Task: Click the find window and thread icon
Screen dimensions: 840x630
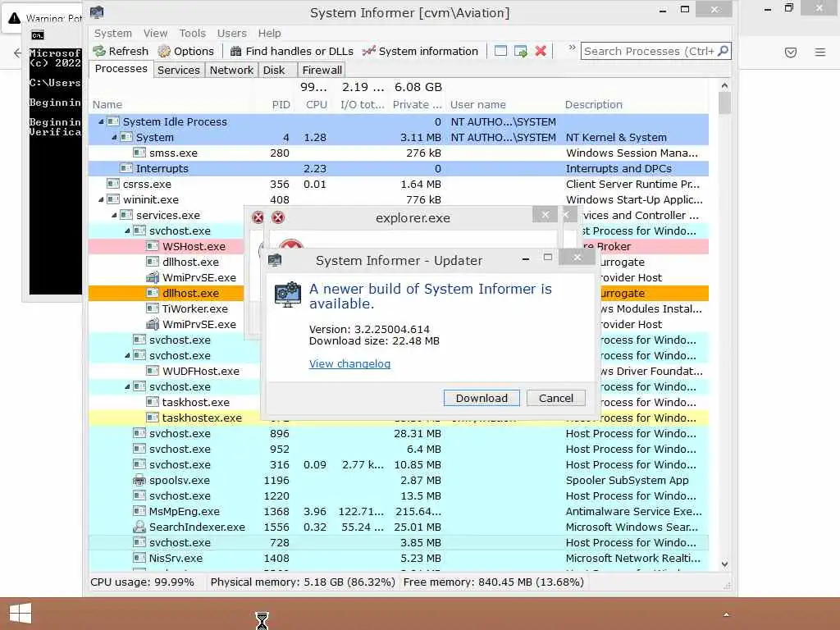Action: [521, 51]
